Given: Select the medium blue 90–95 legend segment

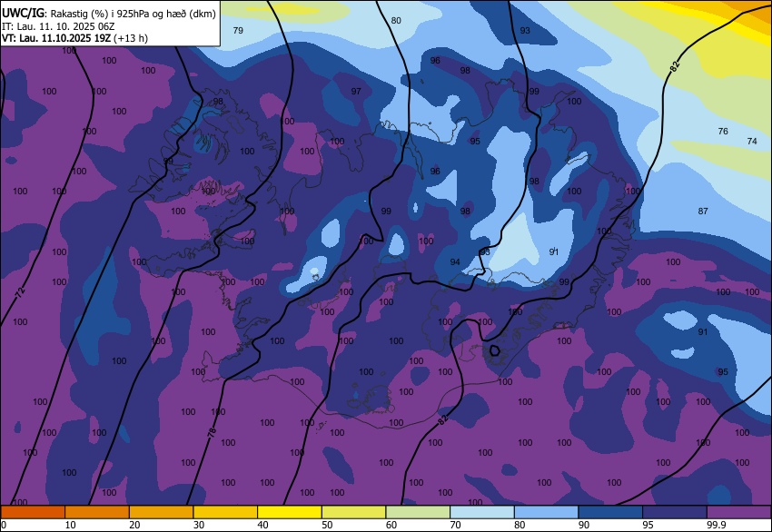Looking at the screenshot, I should tap(610, 512).
